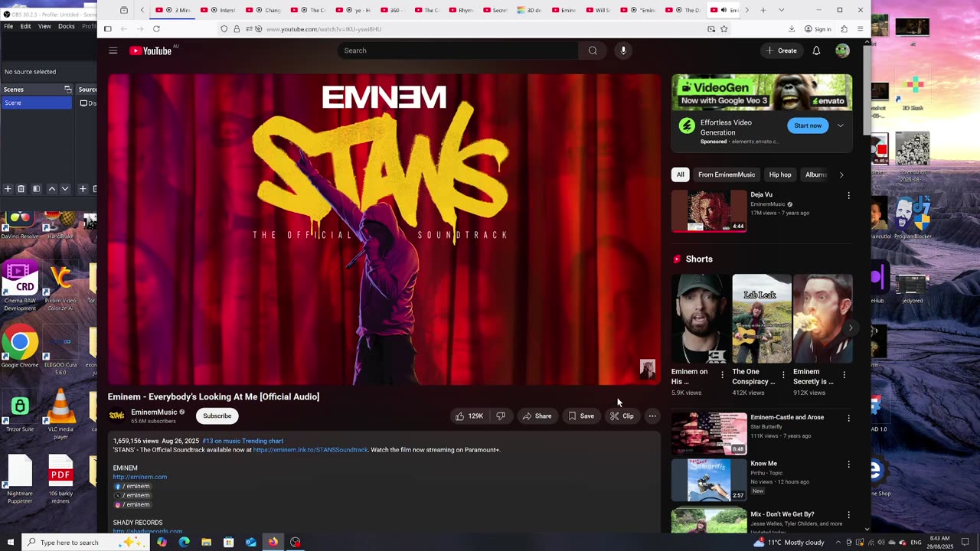Open options for the Deja Vu video
The height and width of the screenshot is (551, 980).
coord(848,196)
